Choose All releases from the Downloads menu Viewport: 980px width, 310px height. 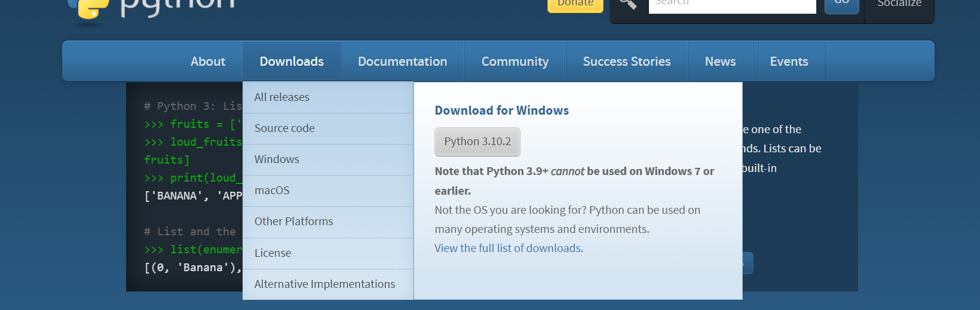[282, 97]
